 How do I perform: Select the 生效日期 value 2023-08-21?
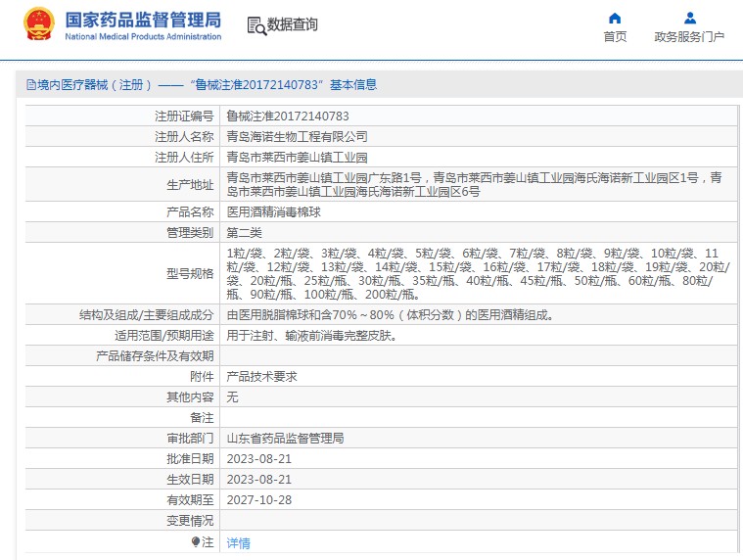259,480
